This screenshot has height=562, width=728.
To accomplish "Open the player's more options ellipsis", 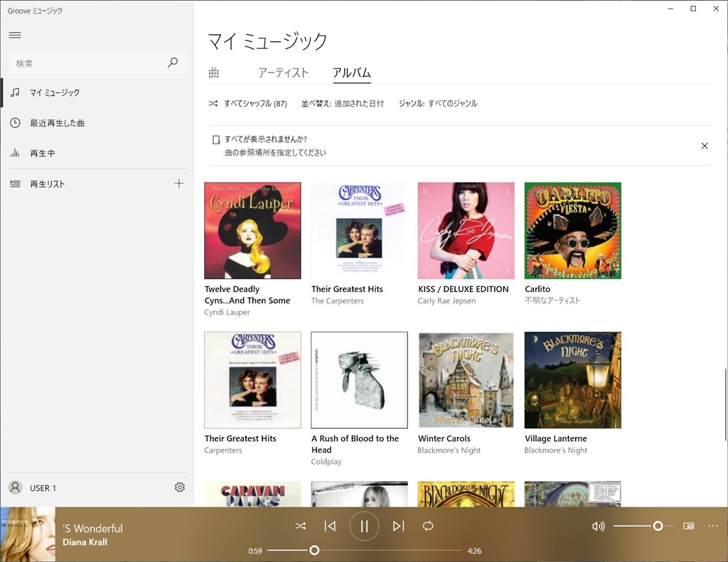I will pos(713,526).
